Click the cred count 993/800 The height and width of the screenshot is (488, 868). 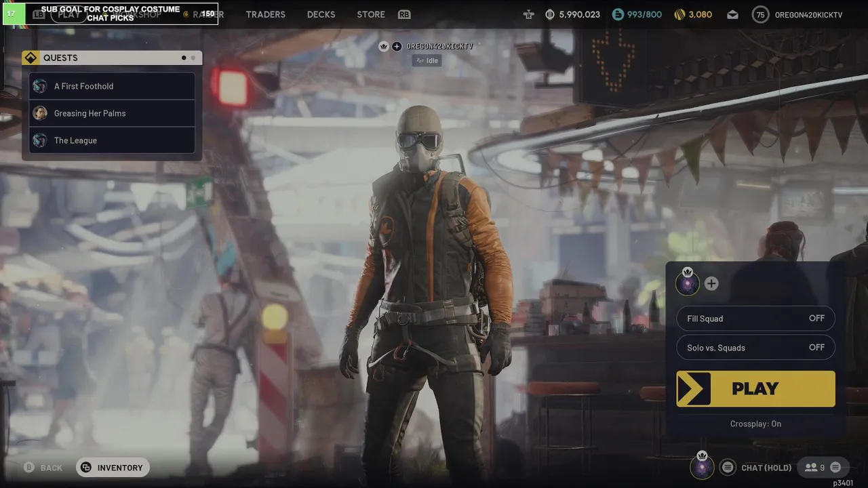pyautogui.click(x=644, y=14)
